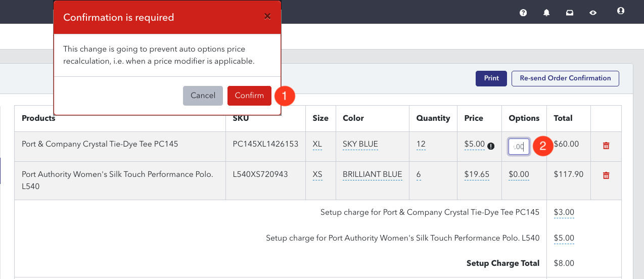Open the notifications bell icon
Screen dimensions: 644x279
point(546,13)
